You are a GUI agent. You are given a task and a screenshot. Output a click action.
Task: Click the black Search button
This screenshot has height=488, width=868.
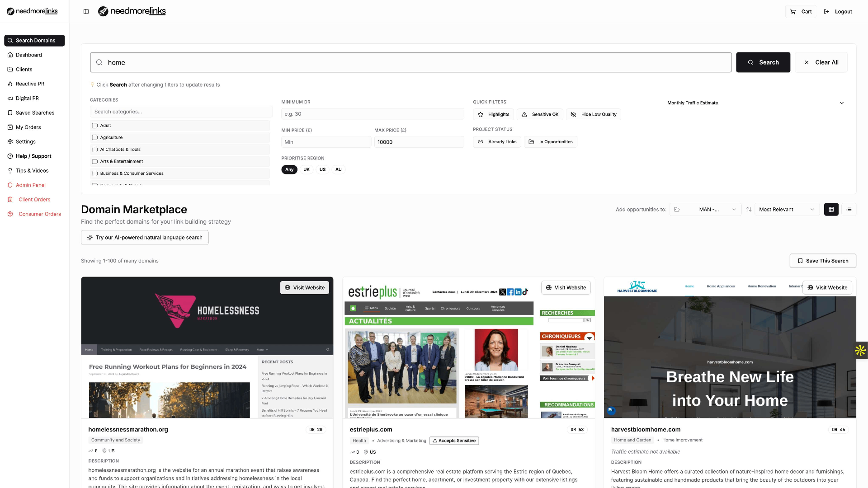click(763, 62)
